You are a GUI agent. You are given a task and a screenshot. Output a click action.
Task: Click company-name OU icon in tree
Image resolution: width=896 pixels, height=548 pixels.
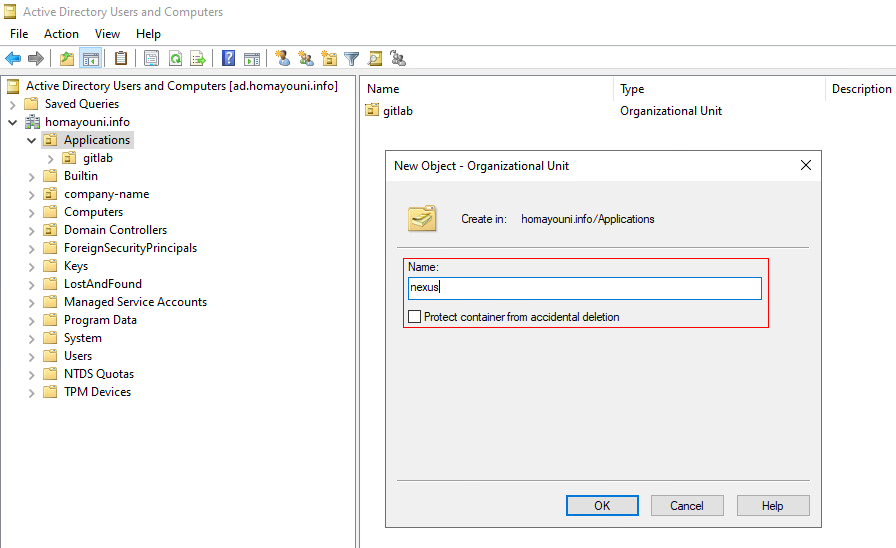coord(50,194)
